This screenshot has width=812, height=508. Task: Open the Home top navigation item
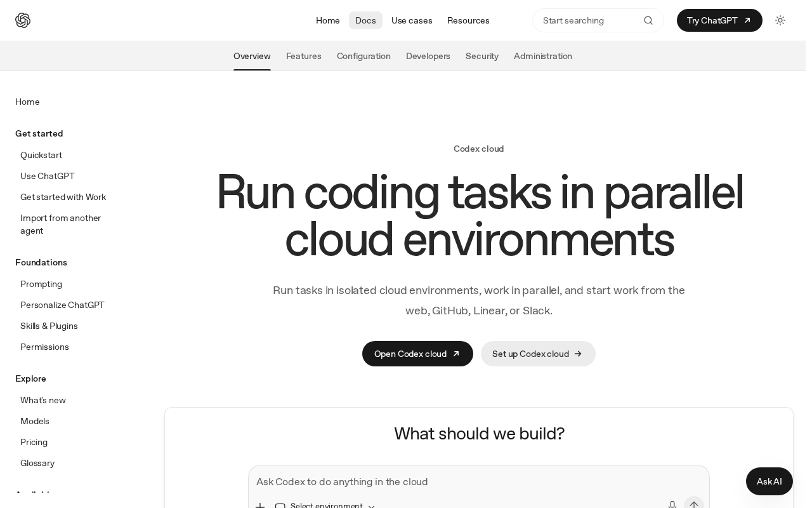pyautogui.click(x=328, y=20)
